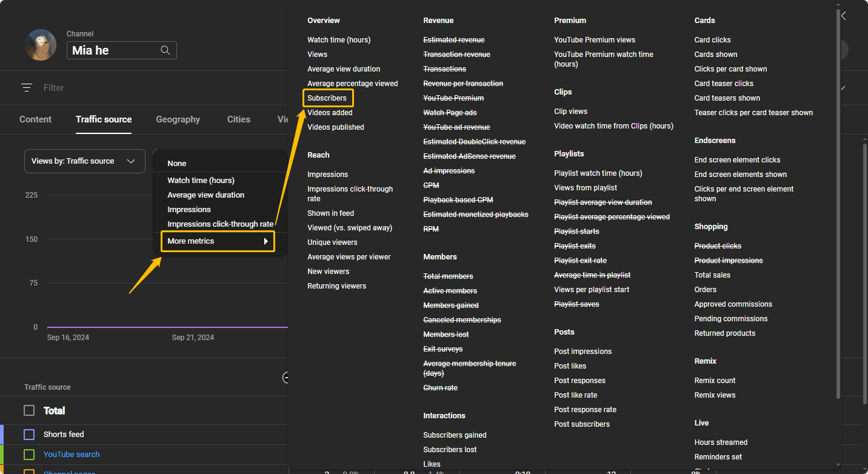Select Shown in feed under Reach
The image size is (868, 474).
tap(330, 213)
